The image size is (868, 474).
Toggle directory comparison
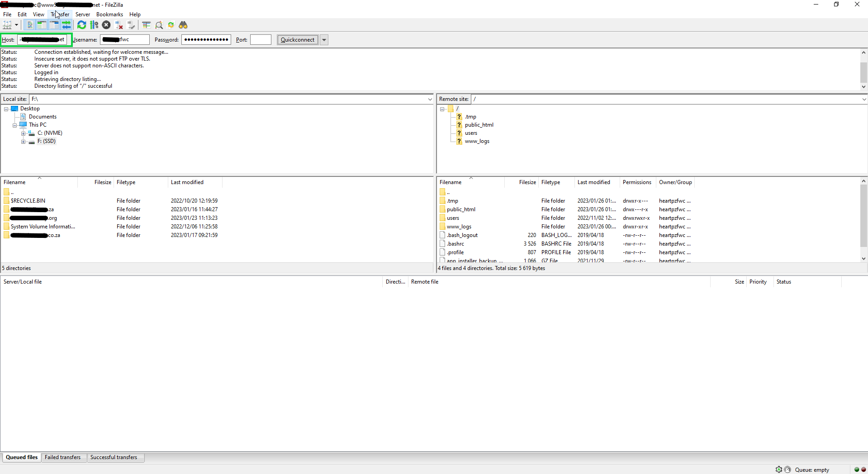159,25
